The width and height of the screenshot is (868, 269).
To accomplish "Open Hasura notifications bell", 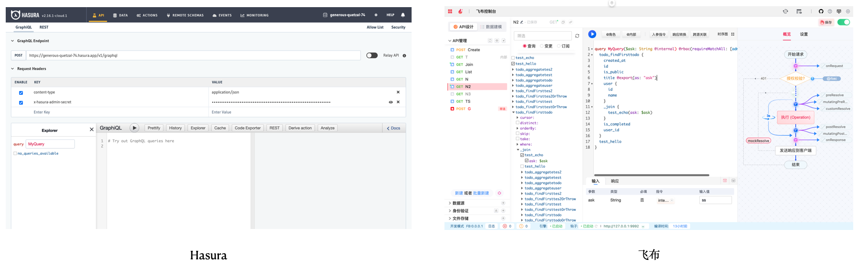I will click(x=403, y=15).
